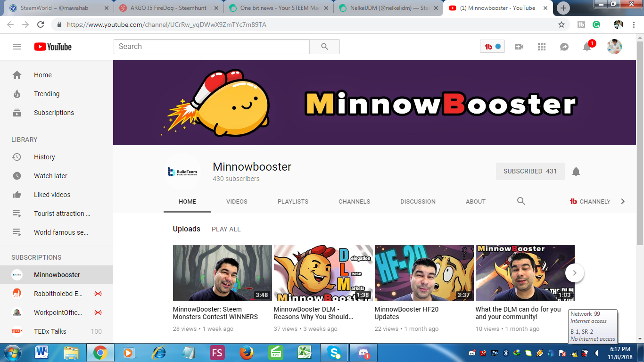The image size is (644, 362).
Task: Bookmark this page with the star icon
Action: pos(561,25)
